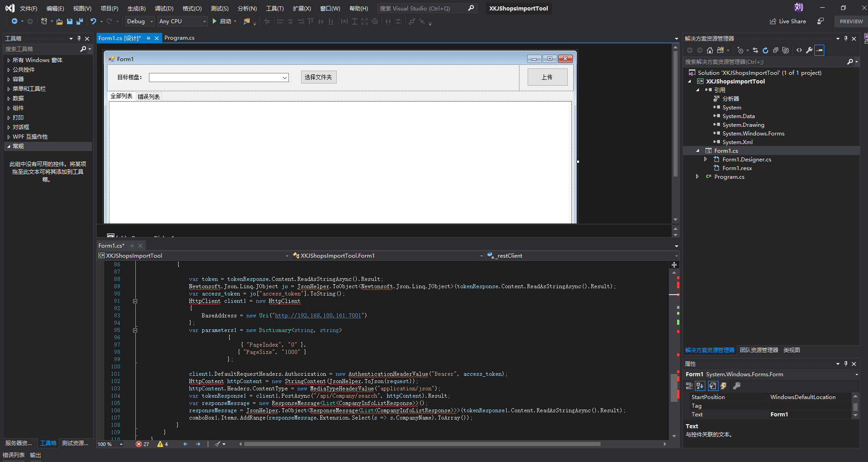Screen dimensions: 868x462
Task: Undo the last change via toolbar icon
Action: [x=92, y=21]
